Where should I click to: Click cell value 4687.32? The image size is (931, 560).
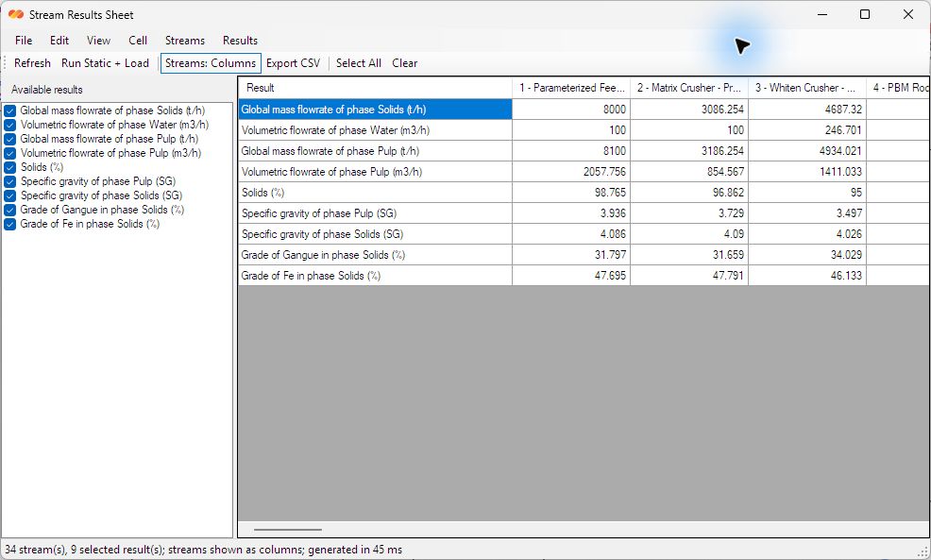807,110
